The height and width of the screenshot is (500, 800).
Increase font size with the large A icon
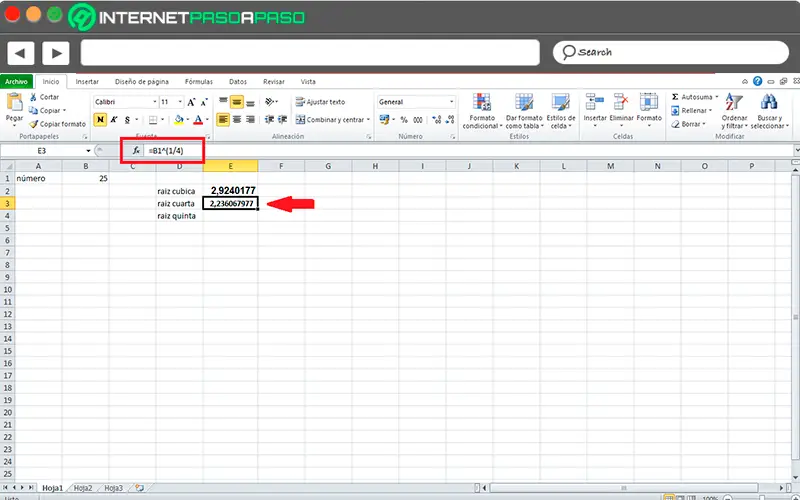(191, 102)
